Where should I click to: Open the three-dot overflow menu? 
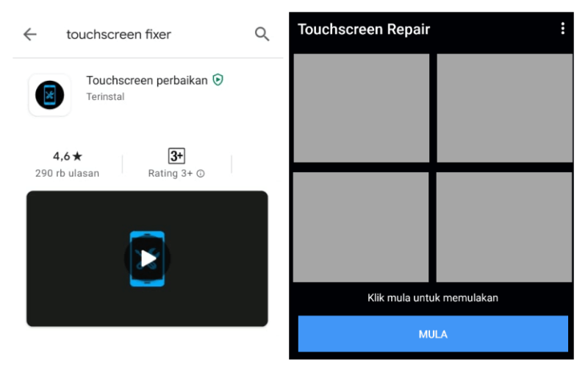[x=562, y=29]
